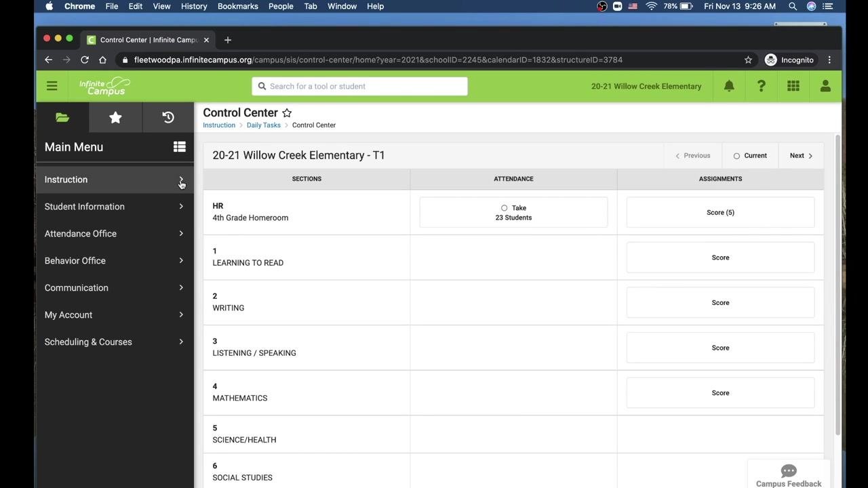Viewport: 868px width, 488px height.
Task: Expand the Attendance Office menu
Action: (x=115, y=234)
